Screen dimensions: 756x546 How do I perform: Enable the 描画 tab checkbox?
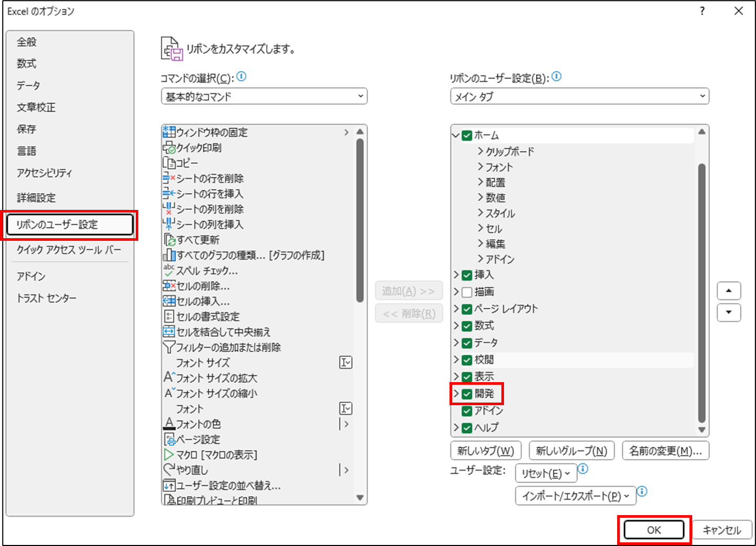(467, 292)
